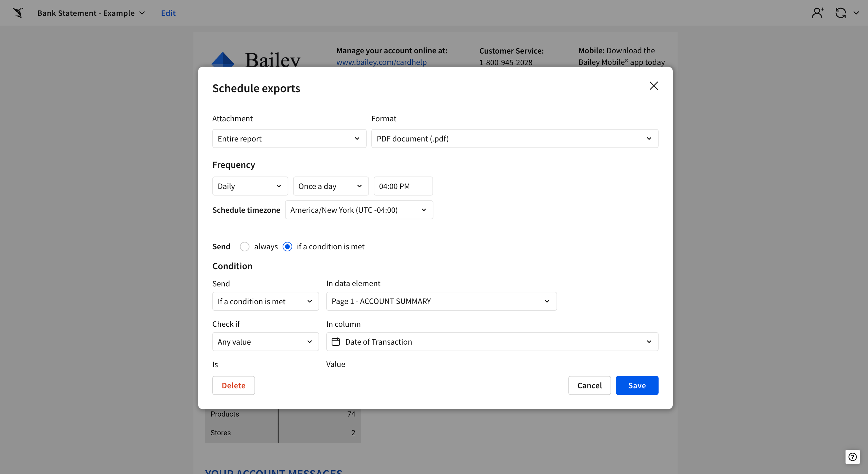Click the Cancel button
The image size is (868, 474).
pos(589,385)
